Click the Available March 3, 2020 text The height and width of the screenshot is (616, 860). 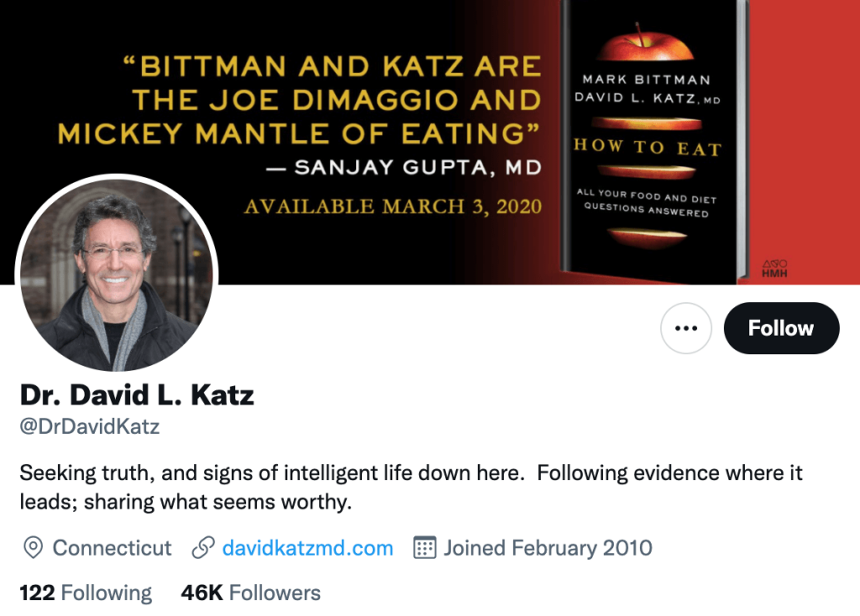click(392, 206)
